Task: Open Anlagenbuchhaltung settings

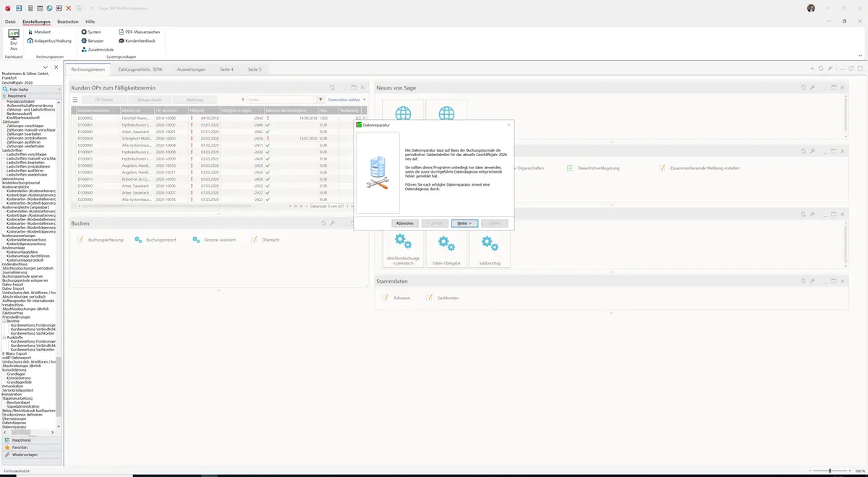Action: tap(49, 40)
